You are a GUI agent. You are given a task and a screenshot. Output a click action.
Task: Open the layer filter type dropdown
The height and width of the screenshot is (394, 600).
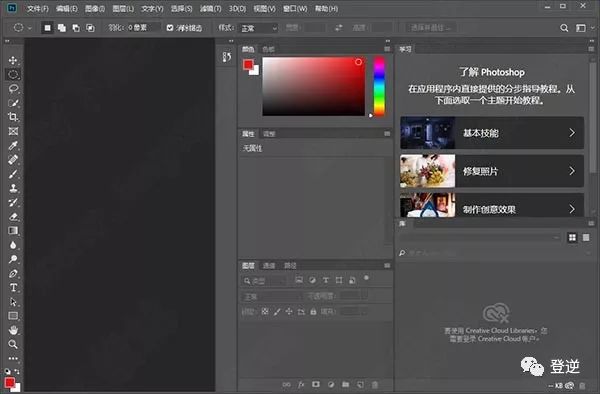click(264, 281)
